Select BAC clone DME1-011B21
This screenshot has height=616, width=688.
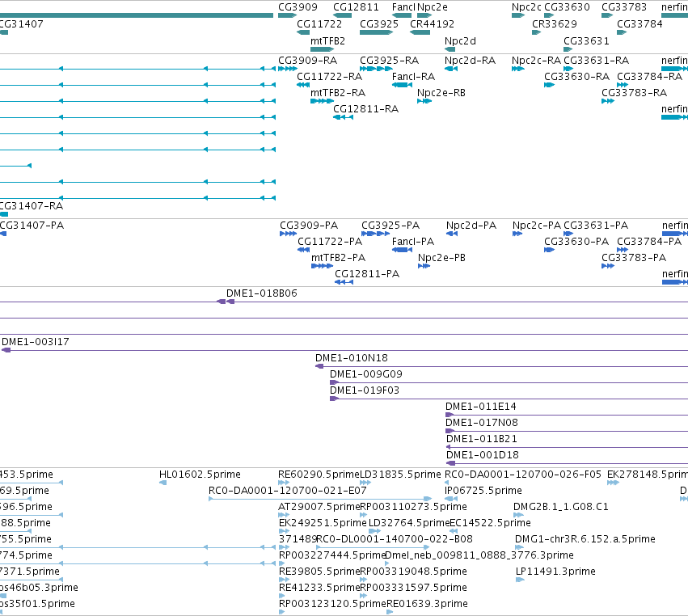[481, 440]
